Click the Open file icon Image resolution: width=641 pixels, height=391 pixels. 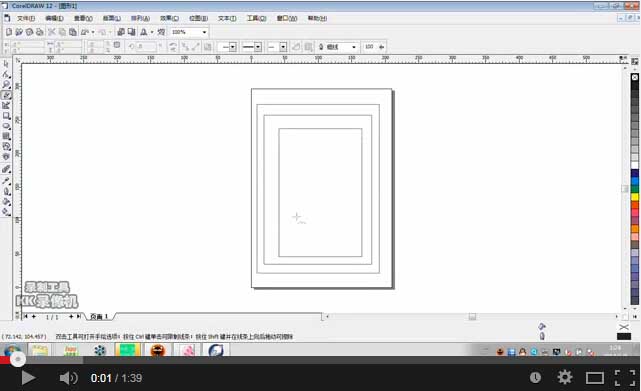coord(19,32)
